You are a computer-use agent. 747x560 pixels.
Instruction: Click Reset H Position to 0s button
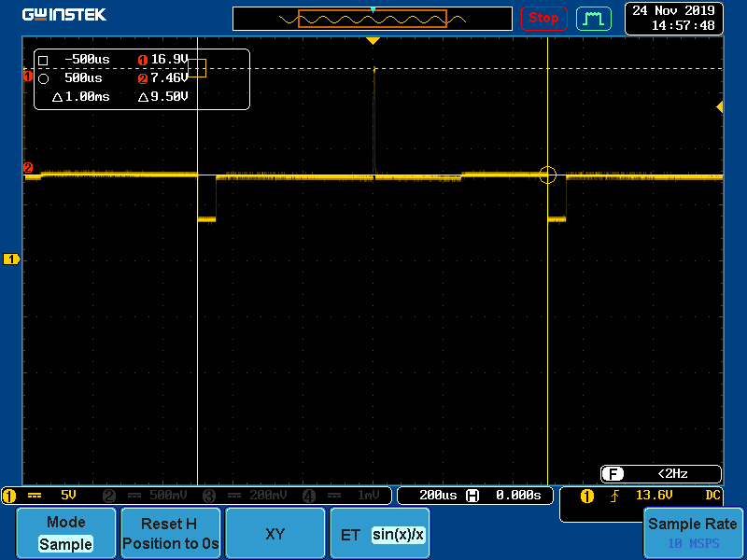coord(171,533)
